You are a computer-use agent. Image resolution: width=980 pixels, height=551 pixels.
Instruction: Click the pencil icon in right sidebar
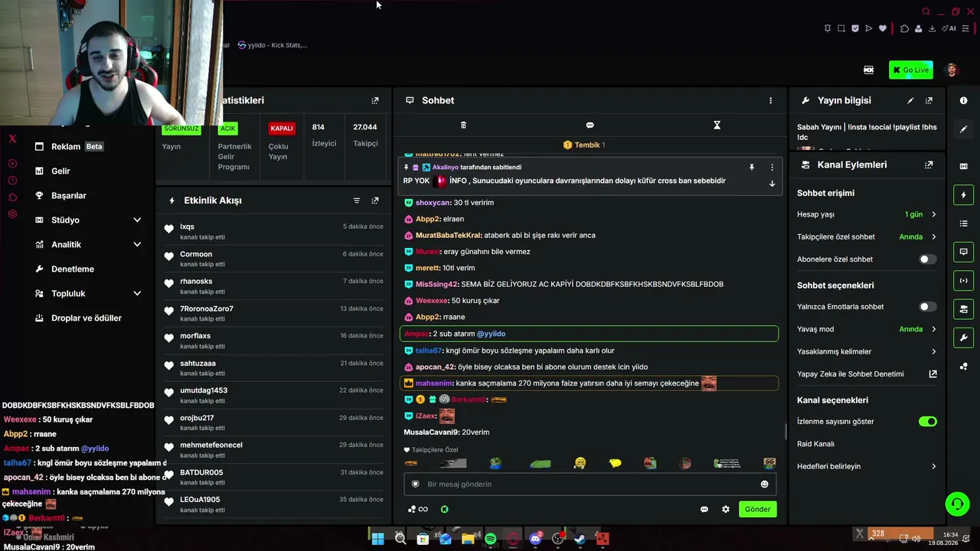pyautogui.click(x=963, y=129)
